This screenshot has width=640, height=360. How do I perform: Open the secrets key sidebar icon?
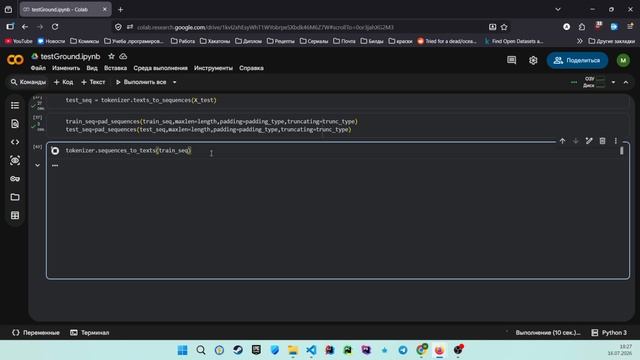click(x=15, y=179)
